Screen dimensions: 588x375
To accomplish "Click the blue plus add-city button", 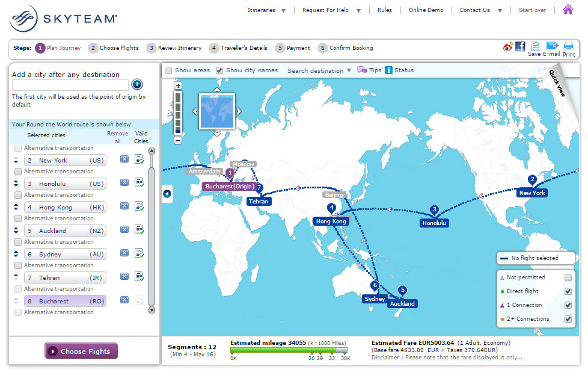I will coord(137,84).
